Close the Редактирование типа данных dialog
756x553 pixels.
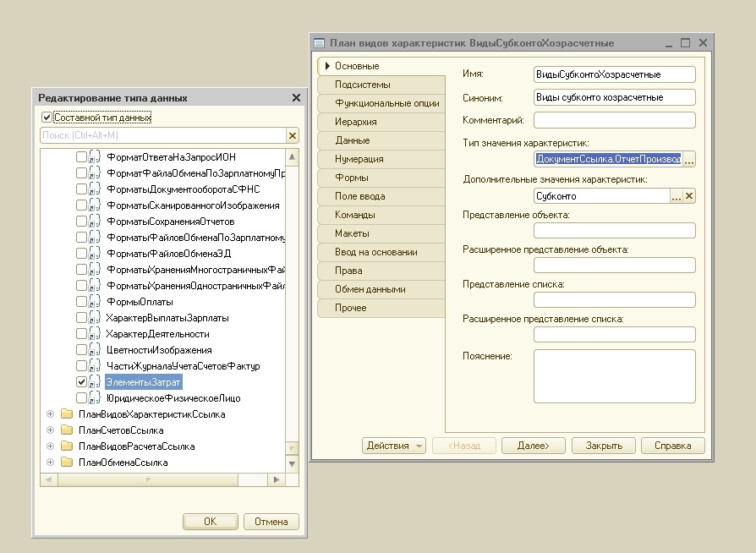click(296, 98)
